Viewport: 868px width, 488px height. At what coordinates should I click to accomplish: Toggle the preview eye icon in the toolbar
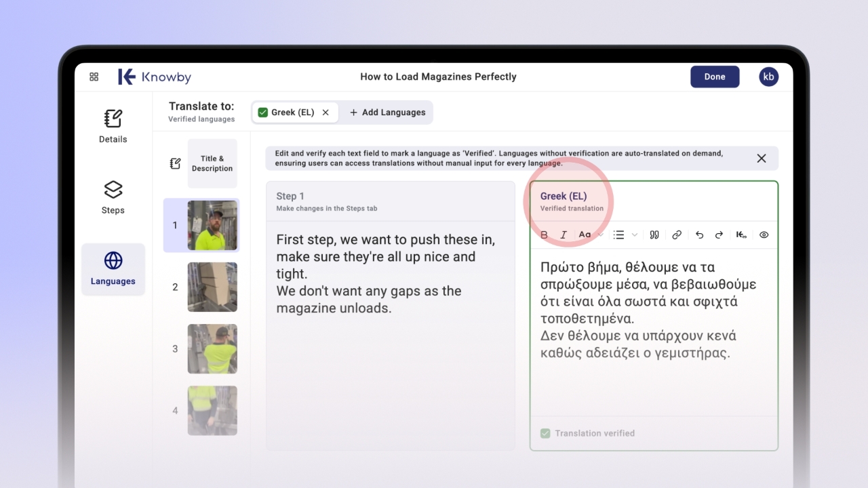764,235
